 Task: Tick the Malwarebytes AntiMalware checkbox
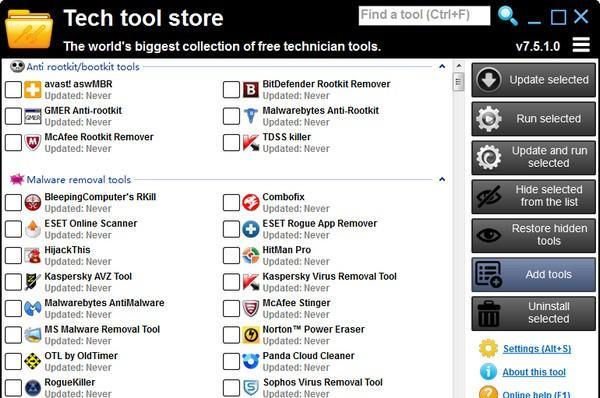click(x=13, y=308)
